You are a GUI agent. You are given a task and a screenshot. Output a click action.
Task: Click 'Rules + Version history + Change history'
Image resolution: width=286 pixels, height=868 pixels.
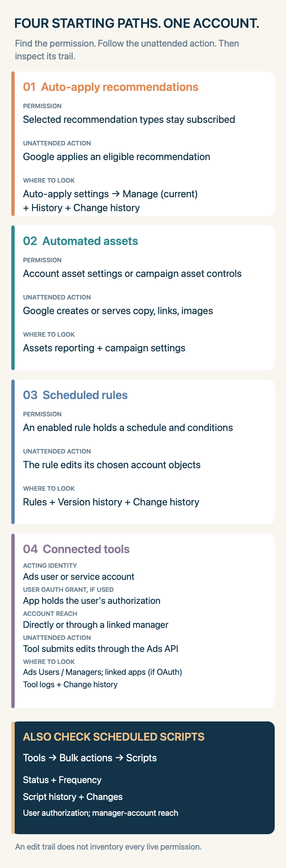coord(111,502)
